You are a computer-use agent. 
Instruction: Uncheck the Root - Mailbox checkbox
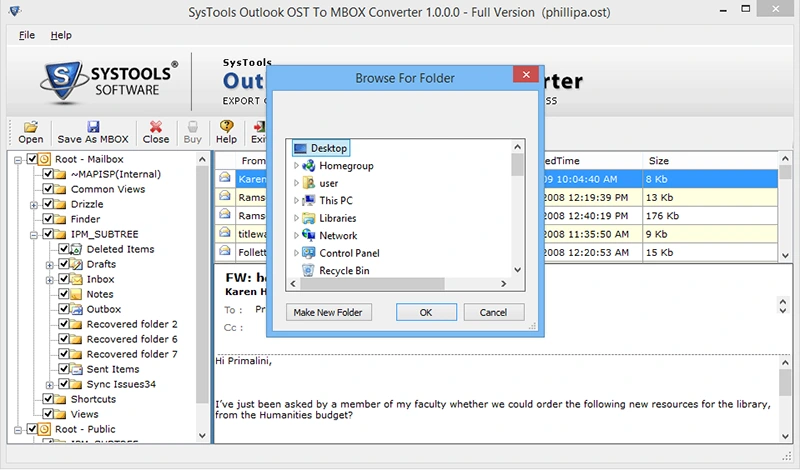[32, 159]
